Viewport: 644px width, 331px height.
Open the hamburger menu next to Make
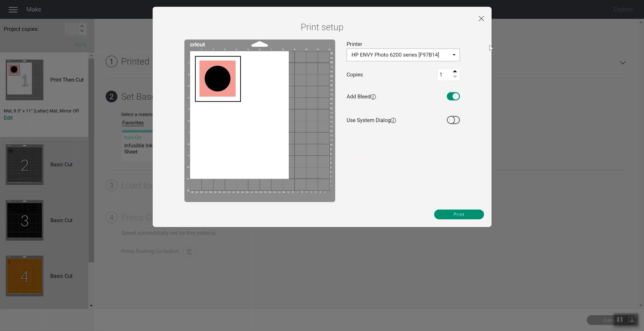click(x=13, y=10)
